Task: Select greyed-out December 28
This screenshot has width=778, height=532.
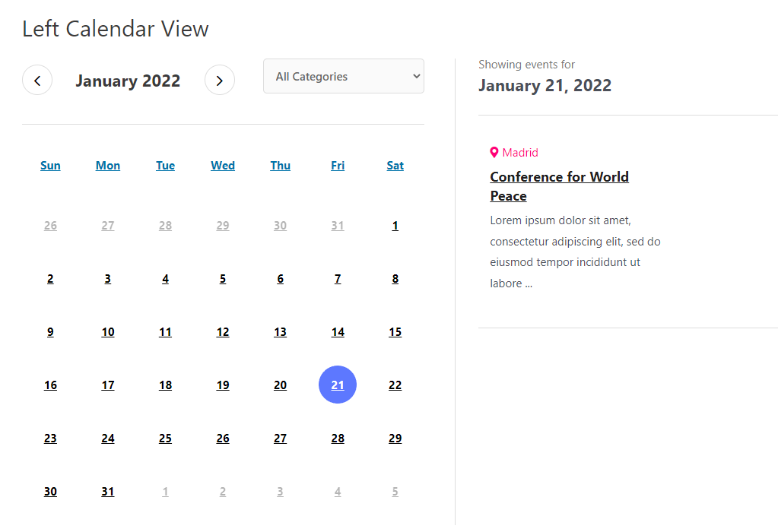Action: point(166,226)
